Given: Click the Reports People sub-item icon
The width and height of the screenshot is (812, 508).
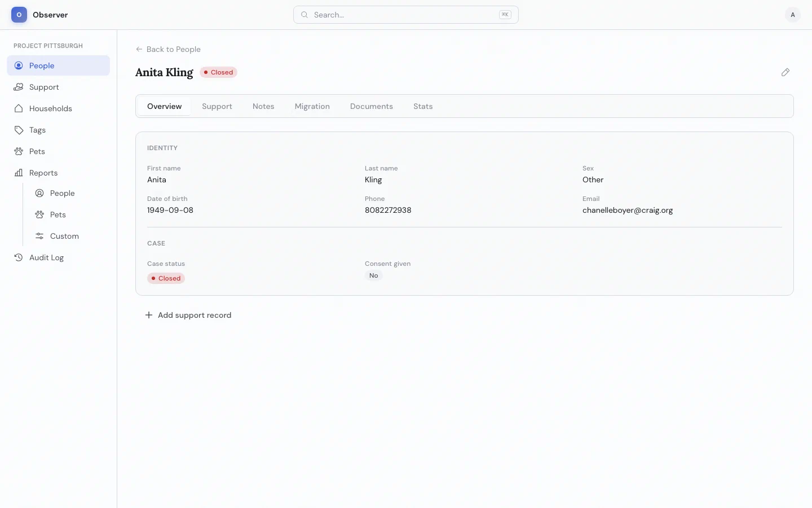Looking at the screenshot, I should click(39, 193).
